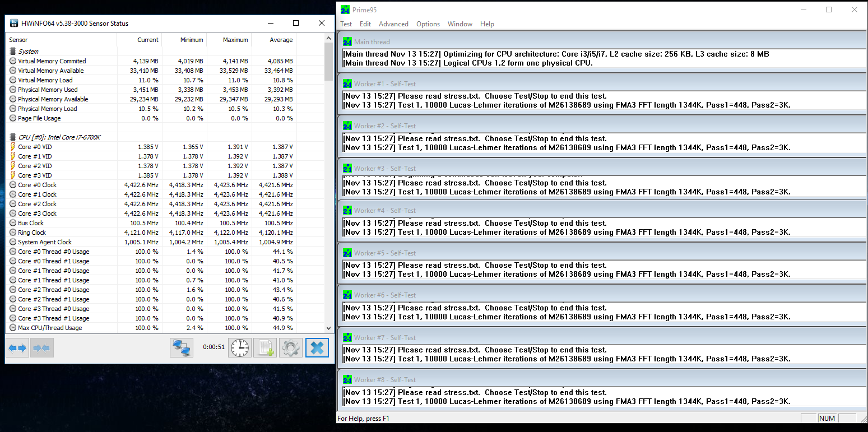
Task: Click the HWiNFO64 title bar app icon
Action: pos(13,24)
